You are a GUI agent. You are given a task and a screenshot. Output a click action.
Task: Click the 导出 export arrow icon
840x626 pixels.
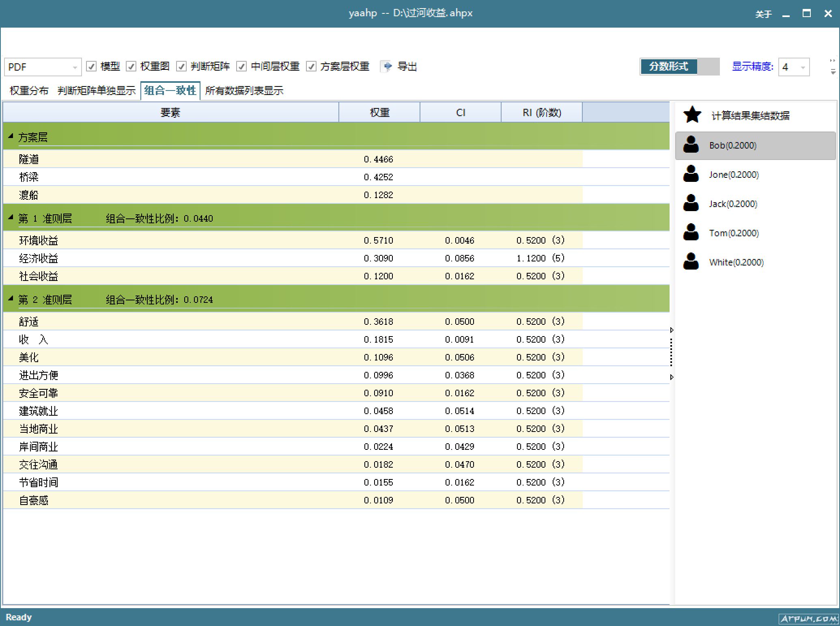point(387,66)
